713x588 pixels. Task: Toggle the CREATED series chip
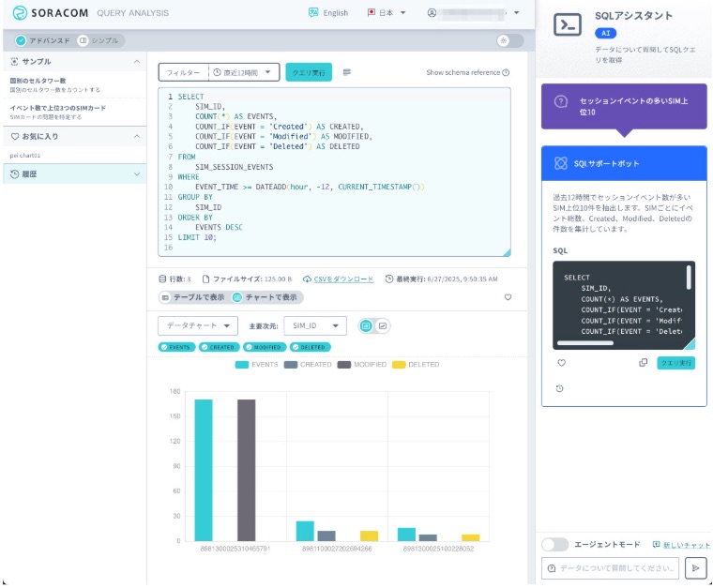[x=220, y=347]
